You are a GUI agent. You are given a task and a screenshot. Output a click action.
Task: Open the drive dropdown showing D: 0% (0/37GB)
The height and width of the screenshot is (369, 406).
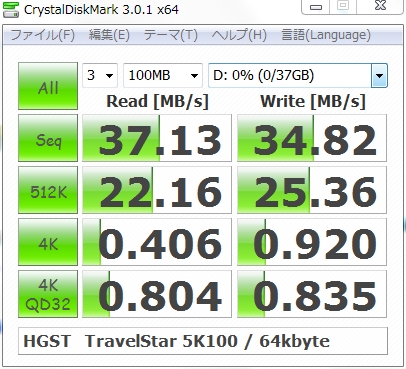298,75
